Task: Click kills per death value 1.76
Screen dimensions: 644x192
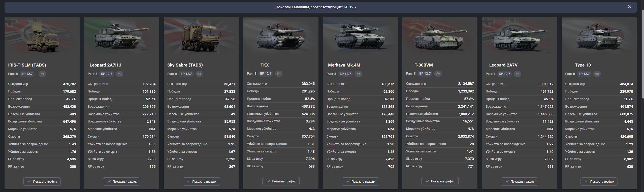Action: 72,152
